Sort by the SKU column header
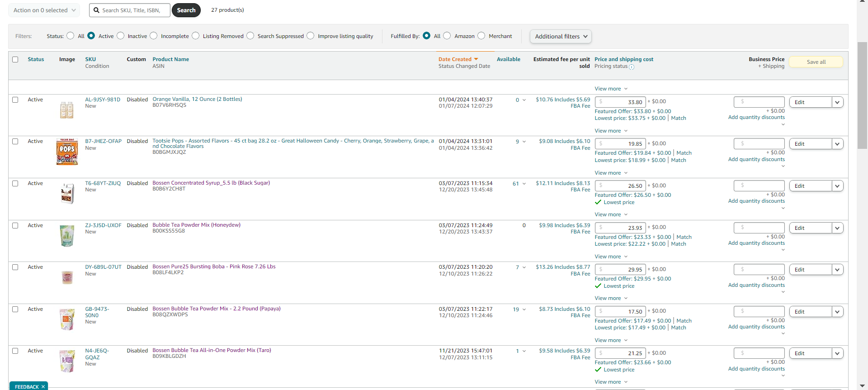The width and height of the screenshot is (868, 390). [90, 59]
